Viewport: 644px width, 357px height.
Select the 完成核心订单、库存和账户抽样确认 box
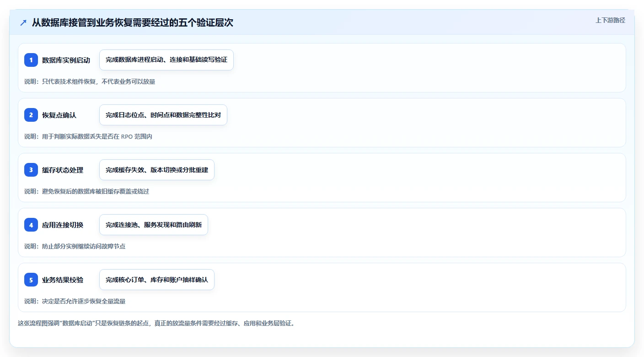point(157,280)
